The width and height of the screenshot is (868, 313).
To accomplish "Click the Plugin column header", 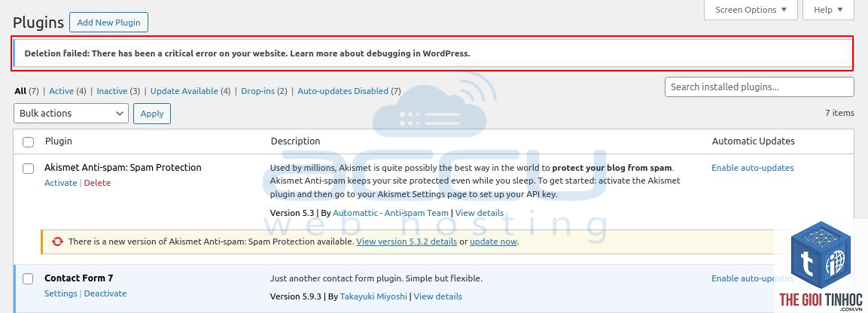I will click(59, 141).
